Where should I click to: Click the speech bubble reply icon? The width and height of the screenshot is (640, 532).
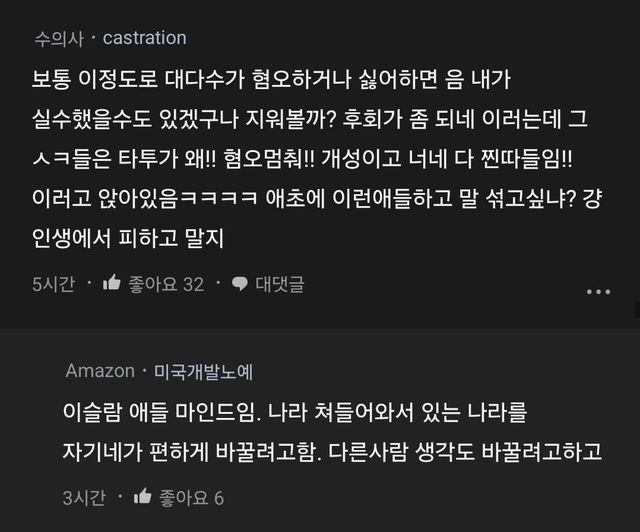pos(239,284)
